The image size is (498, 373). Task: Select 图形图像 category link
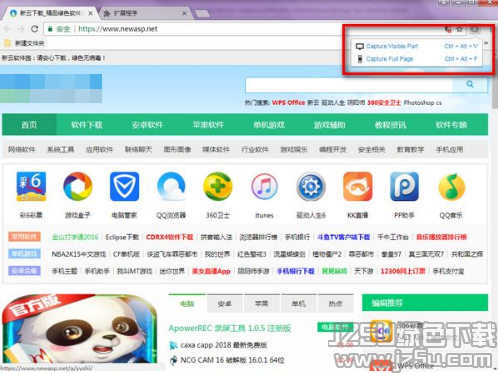(x=177, y=150)
